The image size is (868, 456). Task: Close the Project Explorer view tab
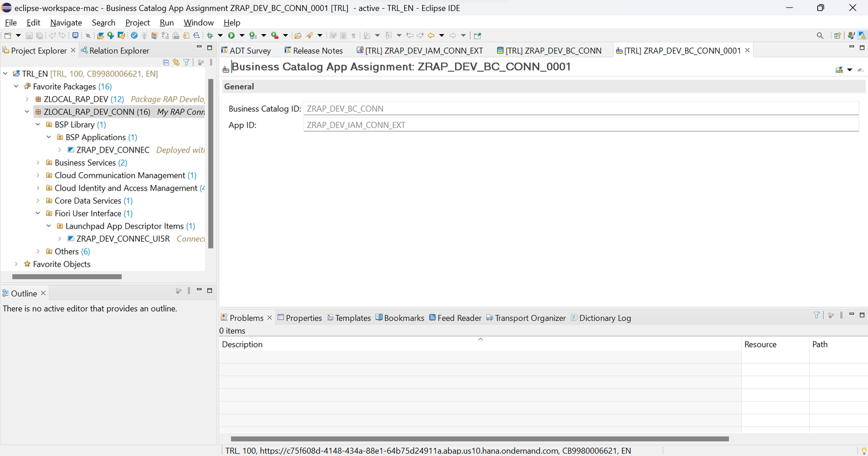pos(73,50)
